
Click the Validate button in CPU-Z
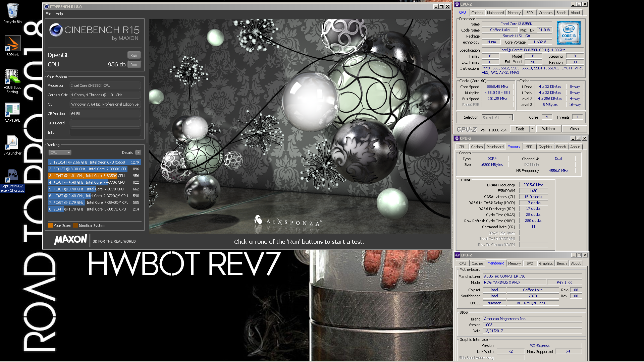click(x=548, y=129)
